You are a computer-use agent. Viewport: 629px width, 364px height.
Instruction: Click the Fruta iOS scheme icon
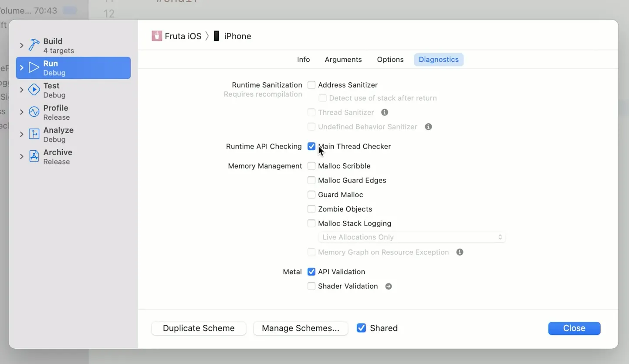[x=157, y=36]
